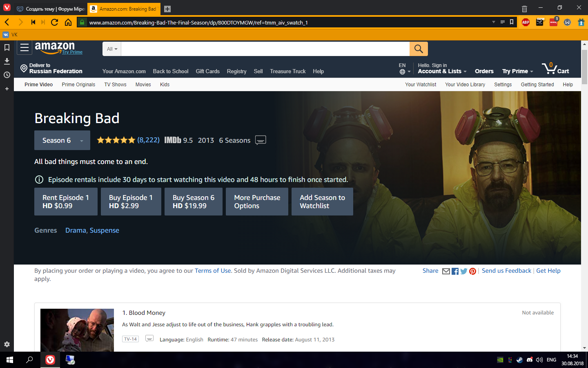Open Vivaldi settings gear
Viewport: 588px width, 368px height.
(x=7, y=344)
